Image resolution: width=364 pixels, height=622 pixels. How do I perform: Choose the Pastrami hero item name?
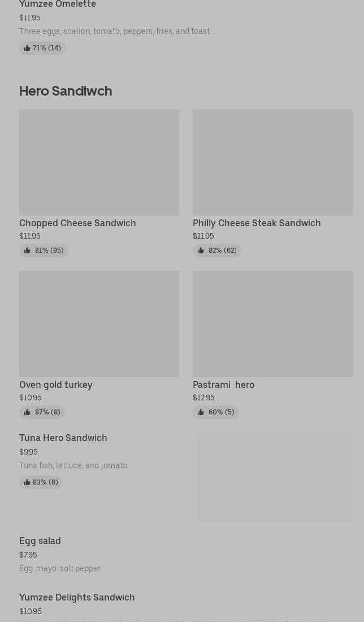223,385
